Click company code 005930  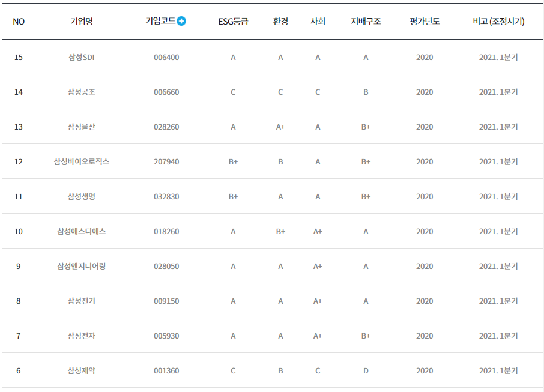coord(166,336)
